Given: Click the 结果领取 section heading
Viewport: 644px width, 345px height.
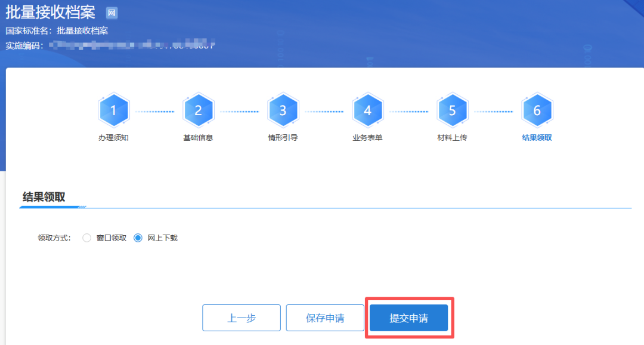Looking at the screenshot, I should click(44, 197).
